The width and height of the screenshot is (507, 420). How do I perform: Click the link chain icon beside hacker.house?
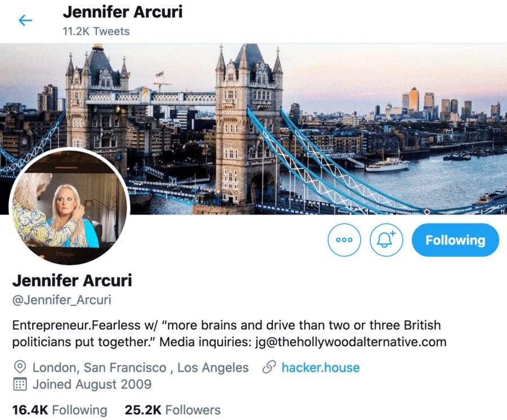(x=269, y=368)
